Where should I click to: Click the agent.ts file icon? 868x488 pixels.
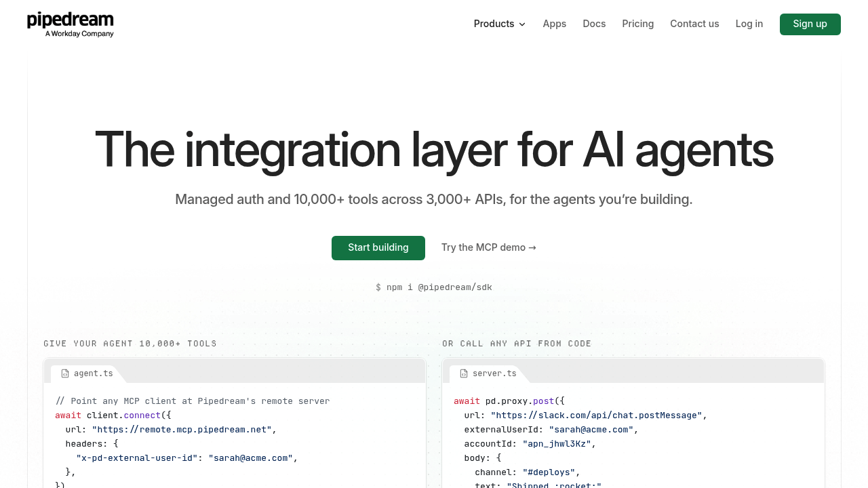(65, 373)
